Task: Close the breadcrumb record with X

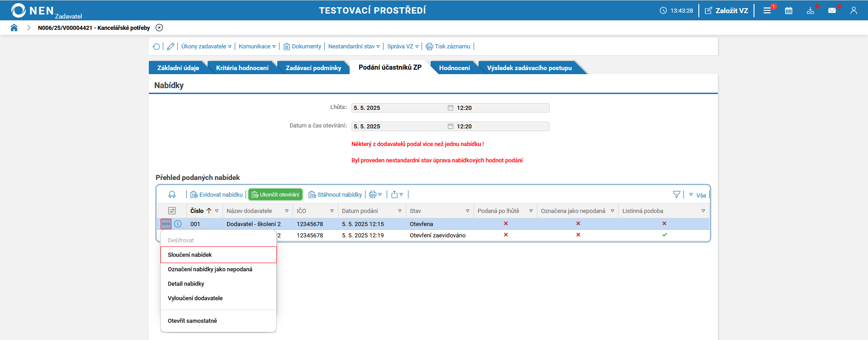Action: tap(159, 28)
